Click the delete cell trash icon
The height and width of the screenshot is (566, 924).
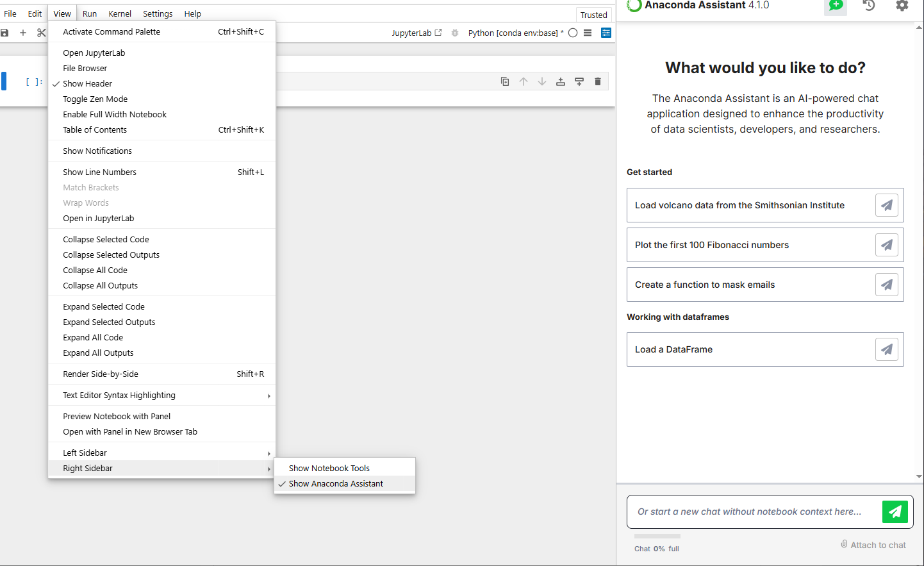(598, 81)
